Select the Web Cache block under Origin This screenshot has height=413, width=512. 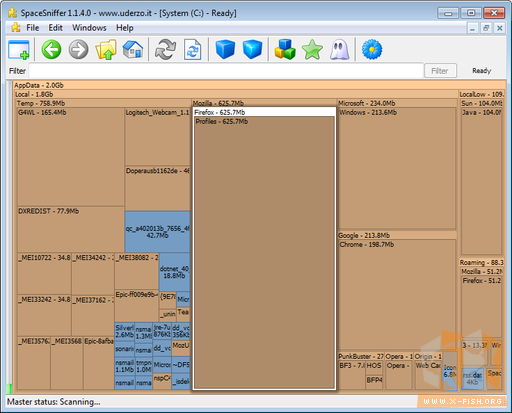[428, 375]
